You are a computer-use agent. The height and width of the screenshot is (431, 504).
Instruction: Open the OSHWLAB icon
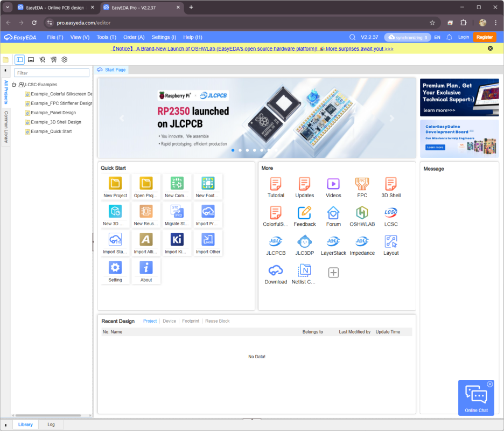(x=362, y=213)
